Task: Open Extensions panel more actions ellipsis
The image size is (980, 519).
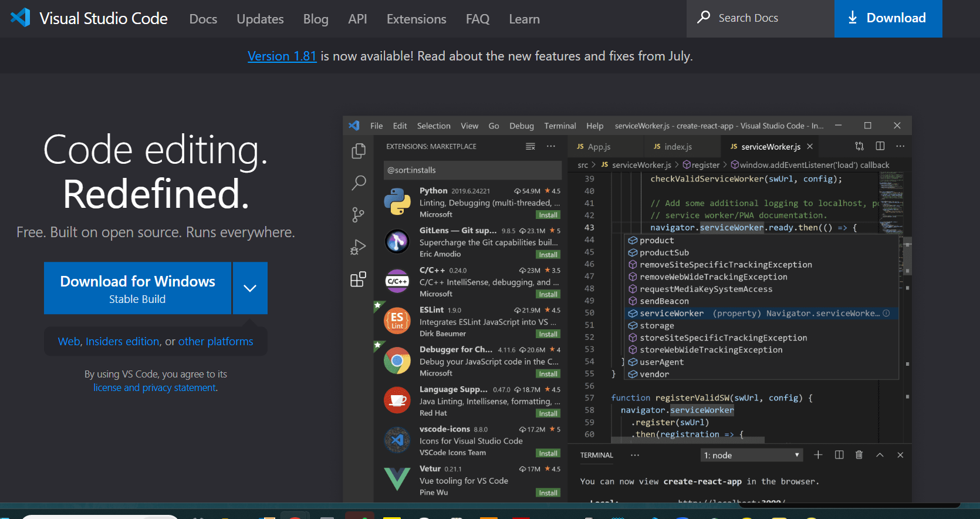Action: pyautogui.click(x=551, y=146)
